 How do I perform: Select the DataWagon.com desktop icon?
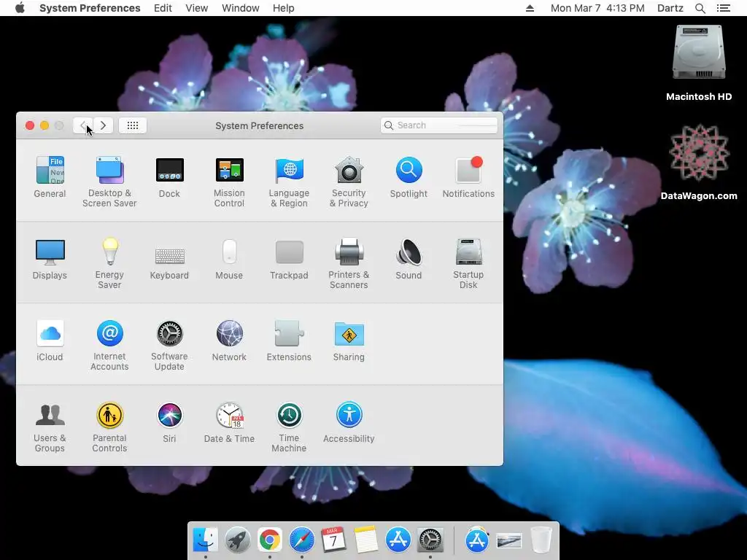699,162
